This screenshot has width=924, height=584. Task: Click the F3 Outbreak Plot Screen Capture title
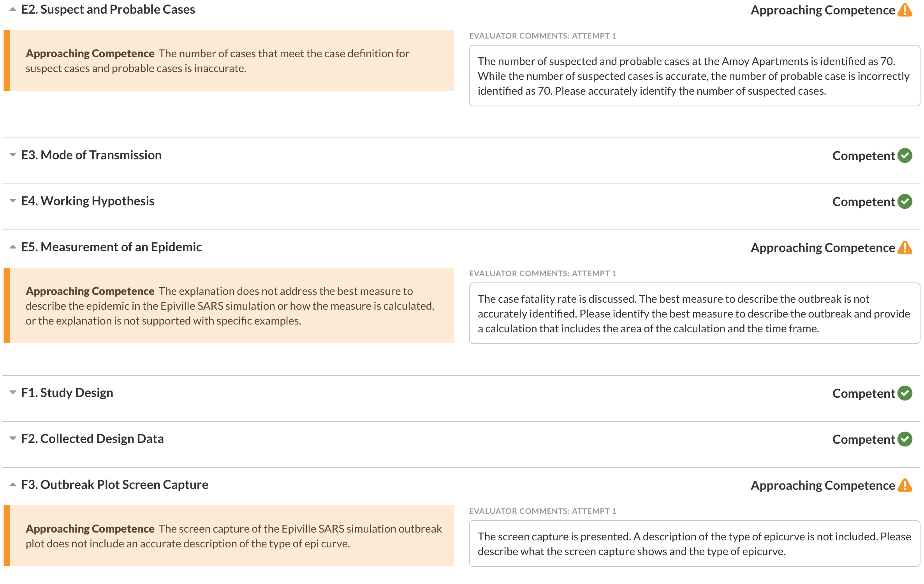tap(114, 485)
